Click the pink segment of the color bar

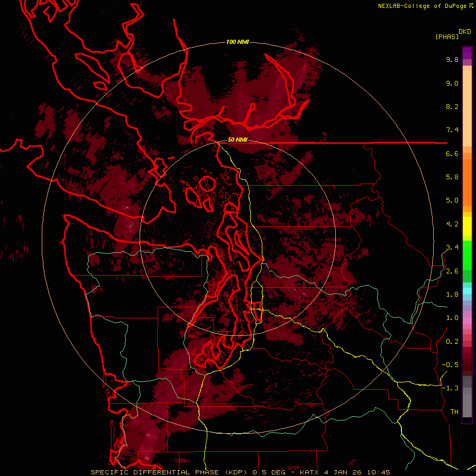tap(467, 321)
